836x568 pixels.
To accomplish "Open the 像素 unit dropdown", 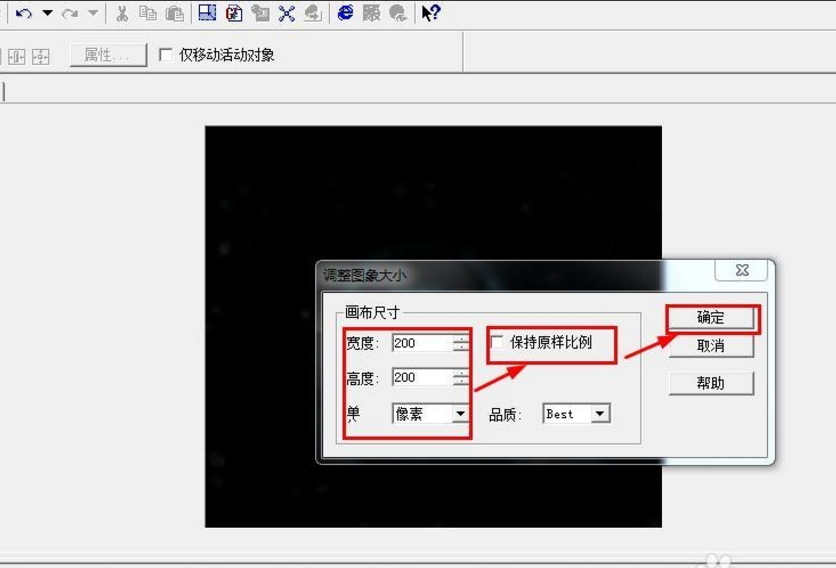I will (x=460, y=413).
